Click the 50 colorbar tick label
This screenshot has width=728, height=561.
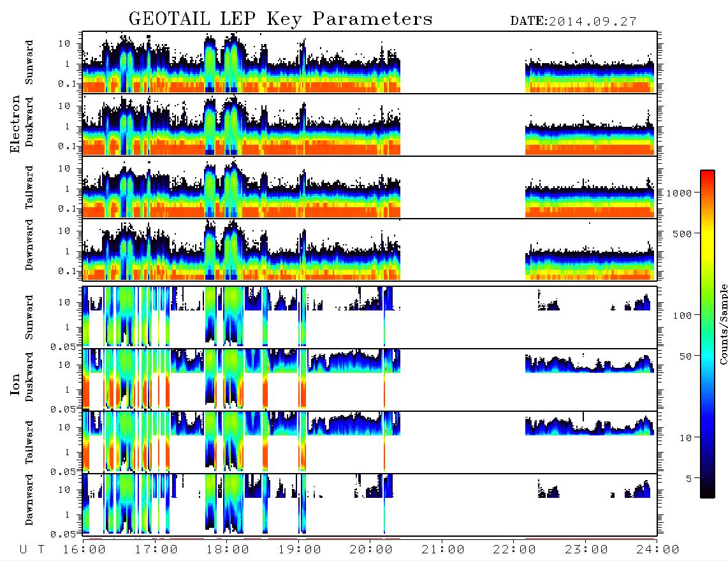pyautogui.click(x=685, y=356)
